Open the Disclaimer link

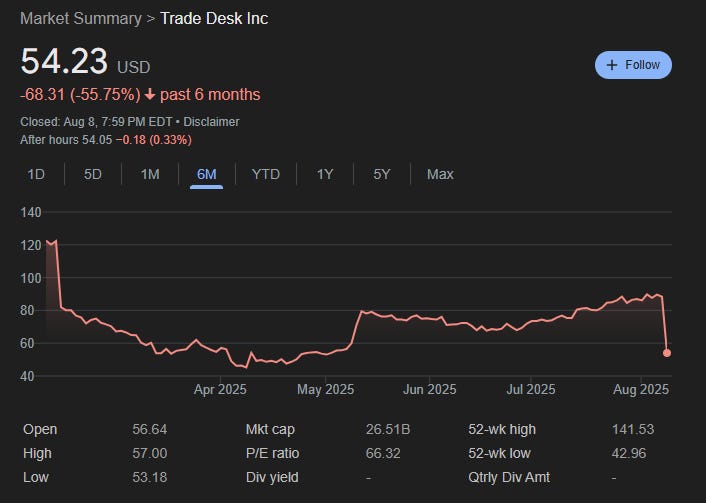211,122
